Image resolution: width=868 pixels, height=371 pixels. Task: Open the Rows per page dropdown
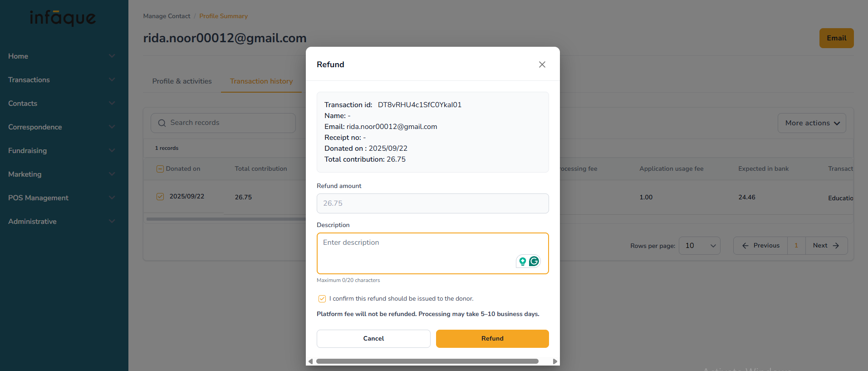[699, 246]
